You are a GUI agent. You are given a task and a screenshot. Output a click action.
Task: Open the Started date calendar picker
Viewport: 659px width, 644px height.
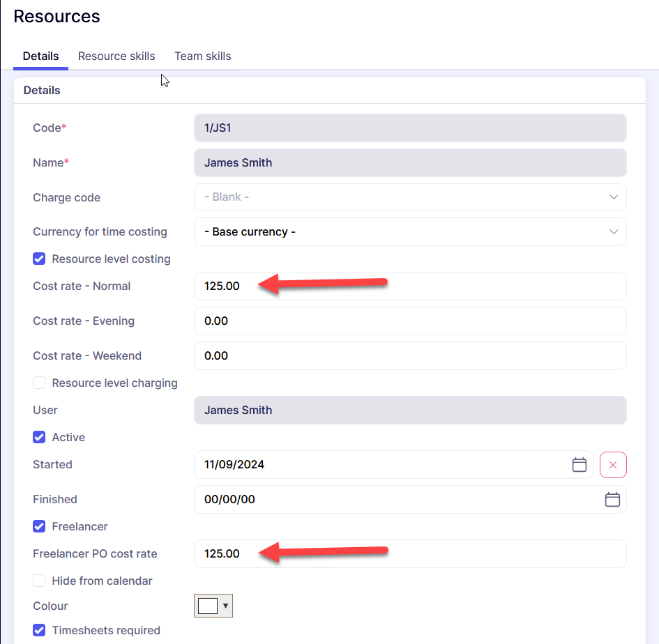(x=579, y=465)
